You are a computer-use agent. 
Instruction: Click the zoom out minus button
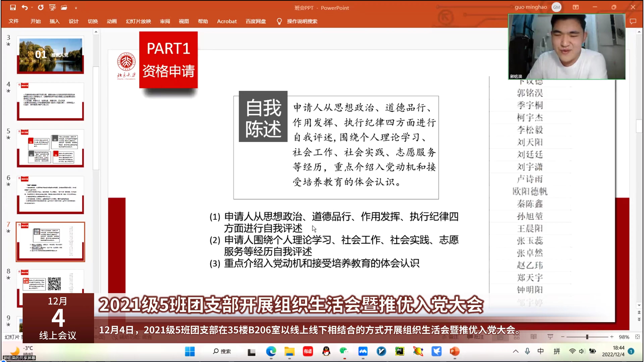[x=562, y=337]
